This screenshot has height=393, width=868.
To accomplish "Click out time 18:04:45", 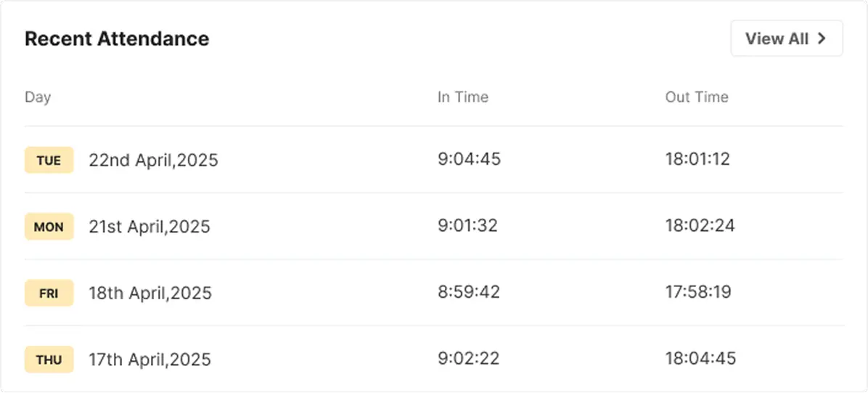I will (x=700, y=359).
